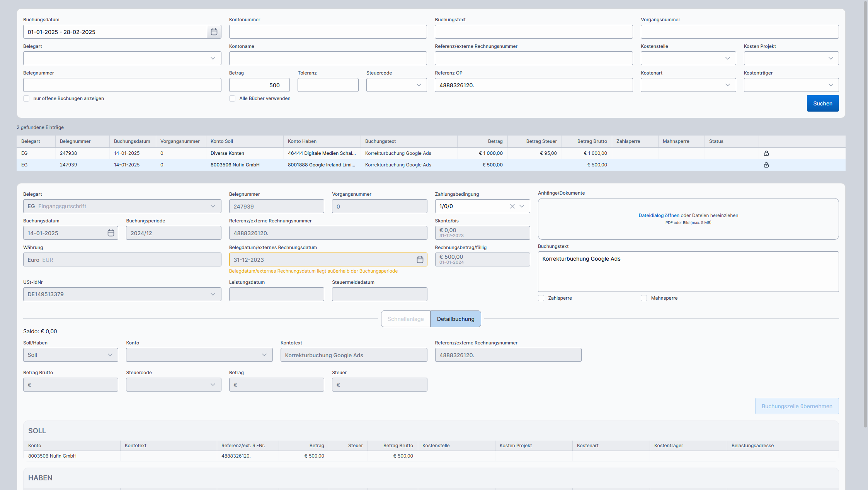
Task: Open the Soll/Haben dropdown
Action: (70, 355)
